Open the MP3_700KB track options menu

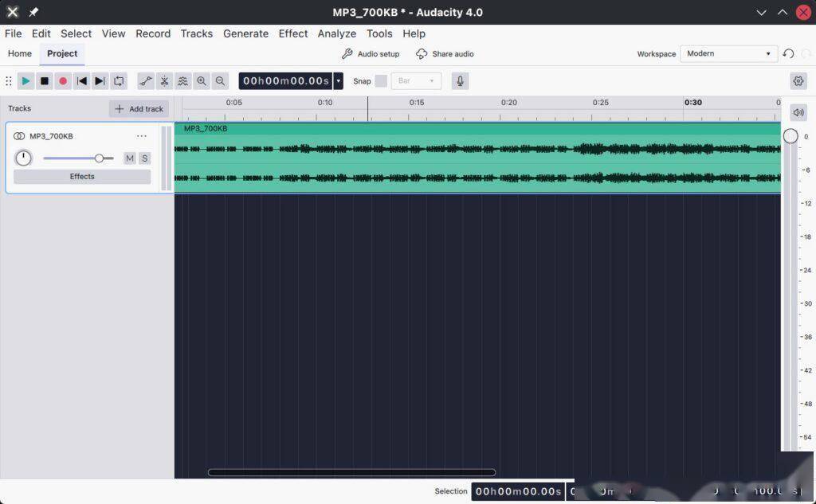[142, 136]
